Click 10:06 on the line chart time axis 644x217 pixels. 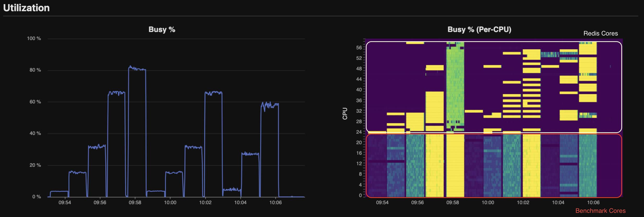click(276, 203)
